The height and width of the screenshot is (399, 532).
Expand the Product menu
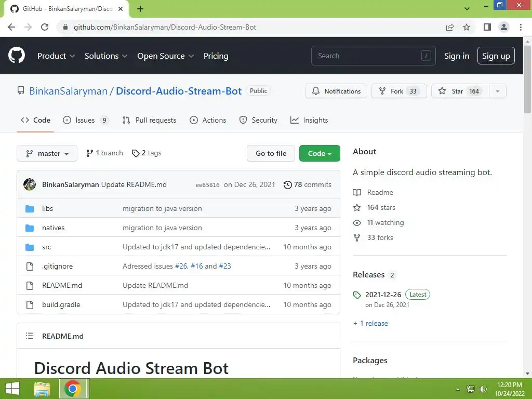point(56,56)
